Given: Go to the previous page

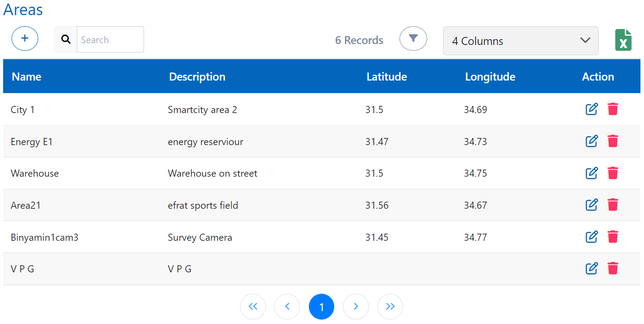Looking at the screenshot, I should pyautogui.click(x=287, y=306).
